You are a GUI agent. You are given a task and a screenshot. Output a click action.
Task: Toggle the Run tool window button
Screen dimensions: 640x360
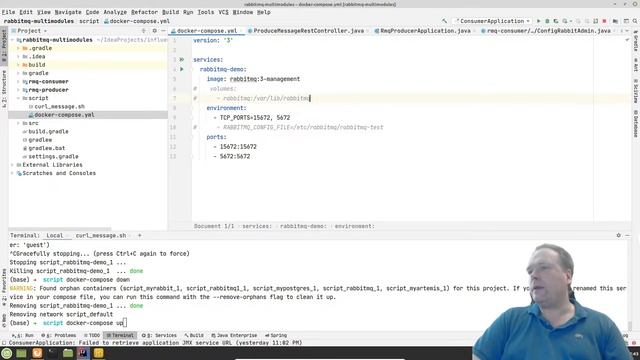point(23,336)
